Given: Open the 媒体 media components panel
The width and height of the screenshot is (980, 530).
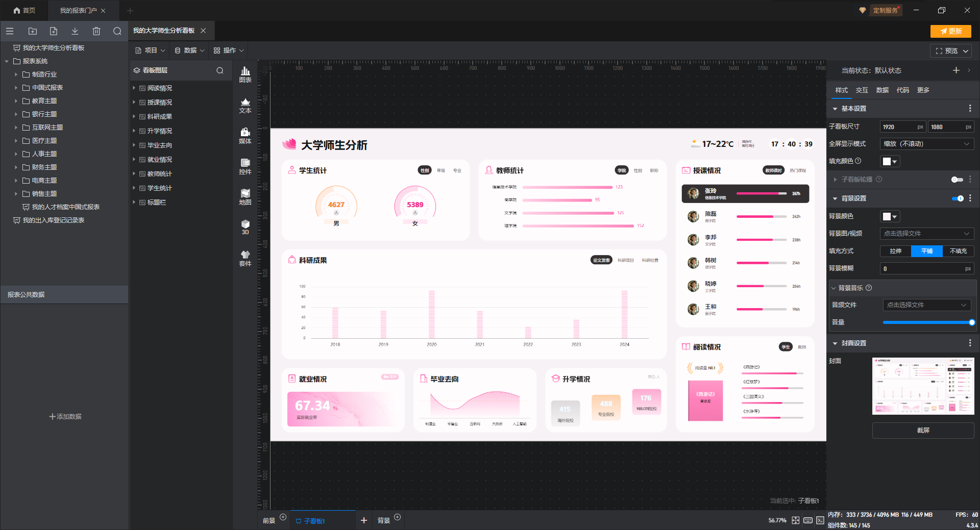Looking at the screenshot, I should click(245, 136).
